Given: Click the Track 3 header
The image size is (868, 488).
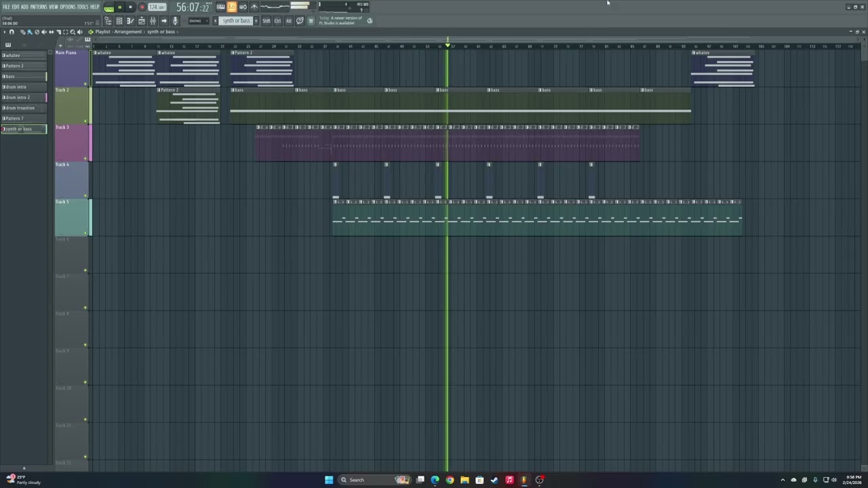Looking at the screenshot, I should 71,142.
